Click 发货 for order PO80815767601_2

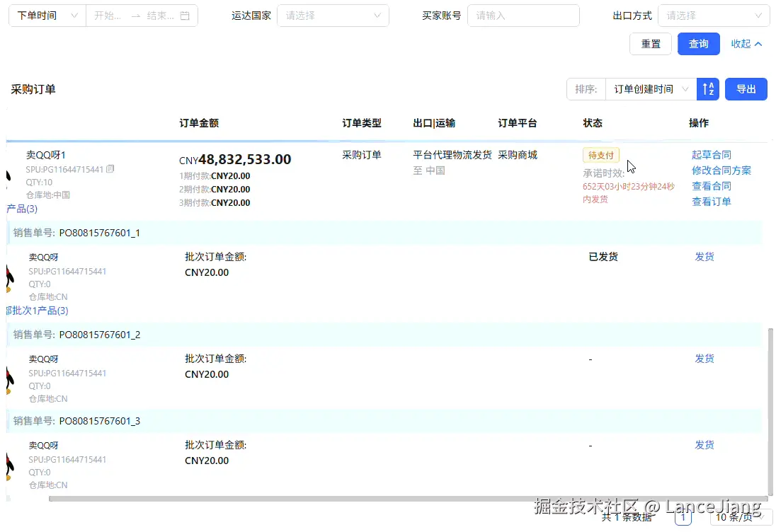(x=704, y=359)
